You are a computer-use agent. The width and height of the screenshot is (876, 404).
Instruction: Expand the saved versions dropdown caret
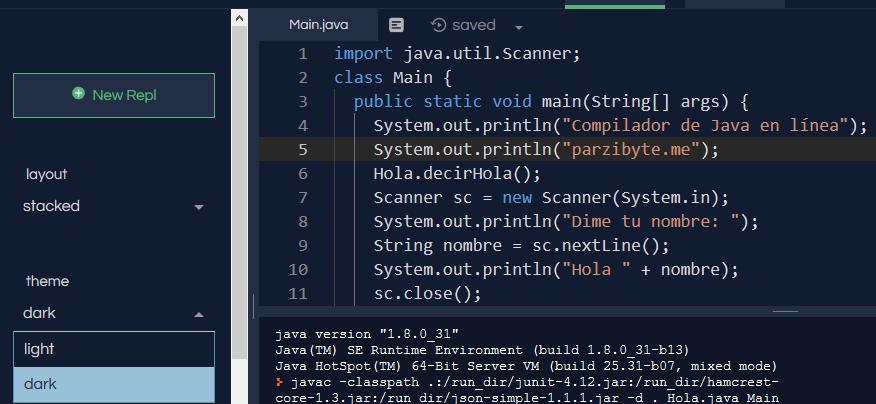click(x=519, y=27)
